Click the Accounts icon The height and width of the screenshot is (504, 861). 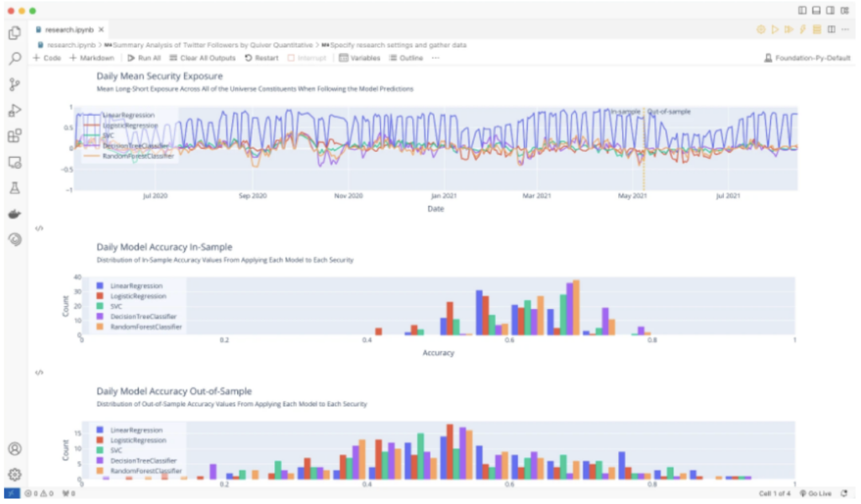tap(14, 449)
